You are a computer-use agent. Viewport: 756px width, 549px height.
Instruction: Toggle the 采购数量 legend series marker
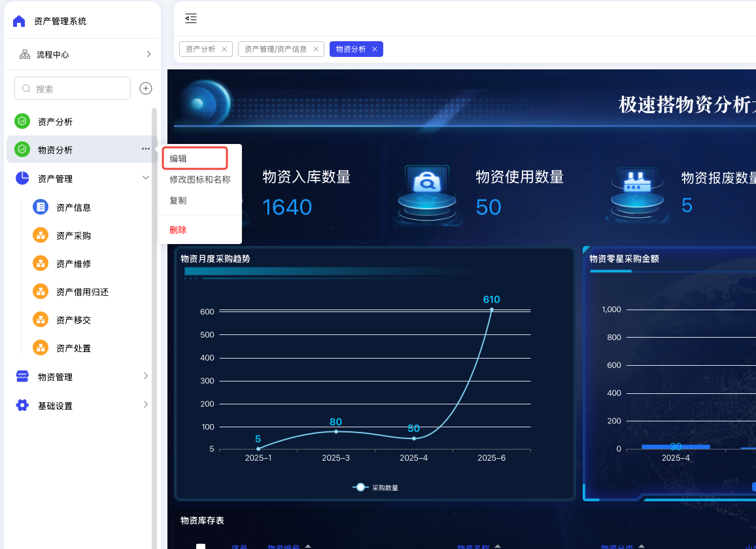tap(360, 487)
